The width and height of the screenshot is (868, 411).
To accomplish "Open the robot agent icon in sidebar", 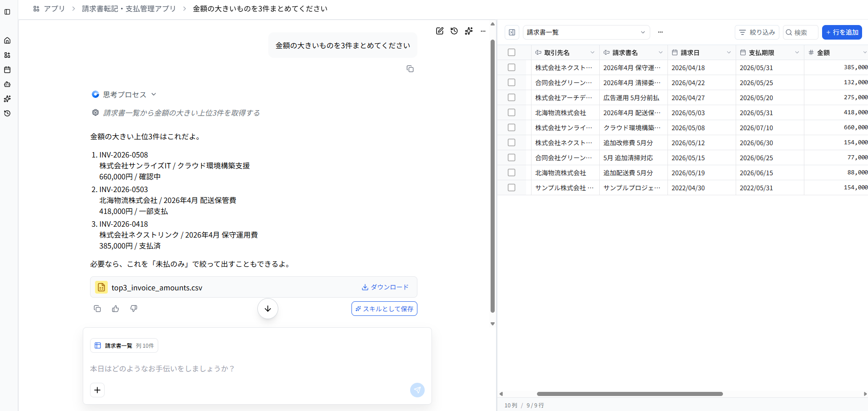I will (x=7, y=84).
